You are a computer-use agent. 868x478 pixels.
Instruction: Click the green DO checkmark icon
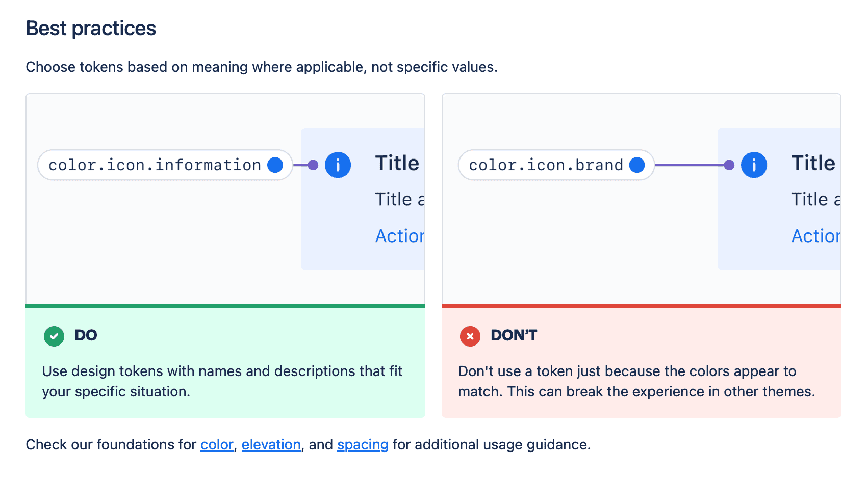[x=54, y=336]
